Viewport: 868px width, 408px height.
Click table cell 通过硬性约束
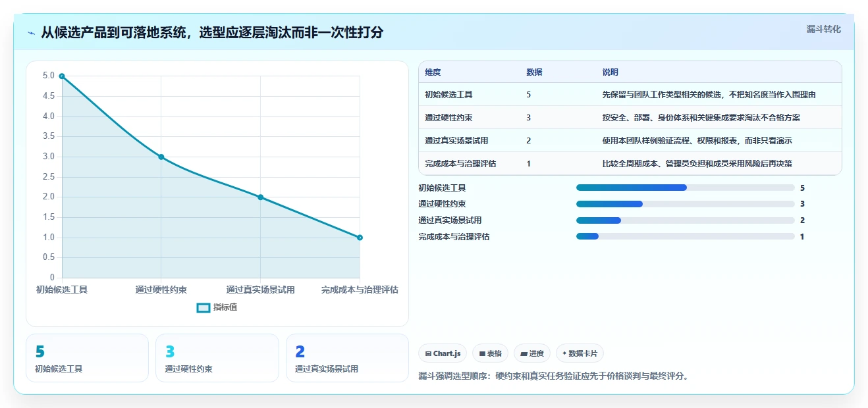[x=448, y=118]
